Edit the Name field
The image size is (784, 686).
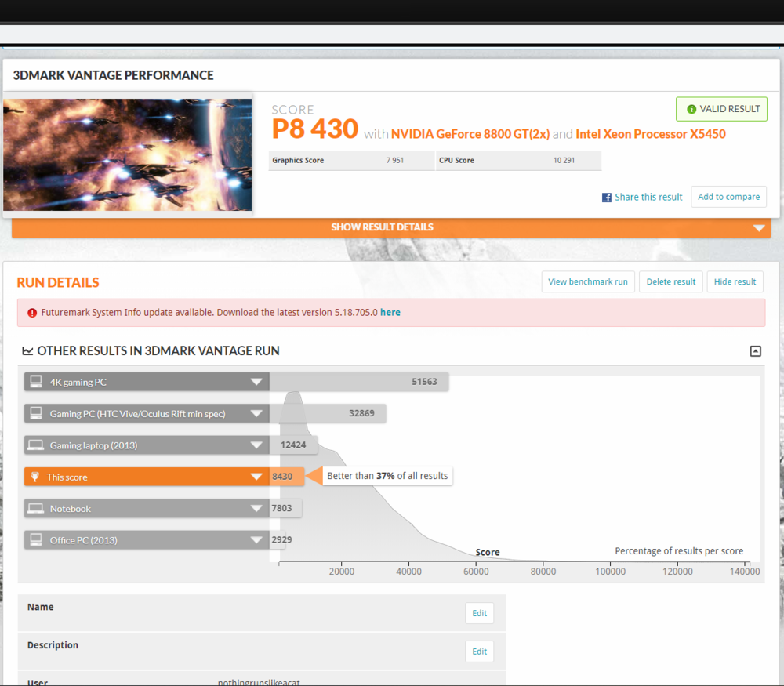coord(480,613)
